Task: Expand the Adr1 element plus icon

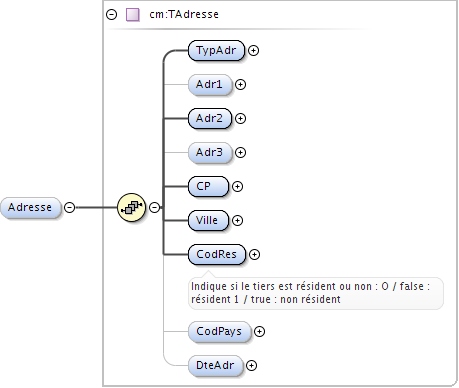Action: coord(240,84)
